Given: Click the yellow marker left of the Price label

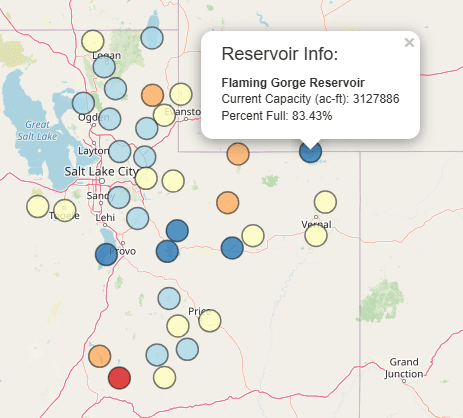Looking at the screenshot, I should pyautogui.click(x=178, y=326).
